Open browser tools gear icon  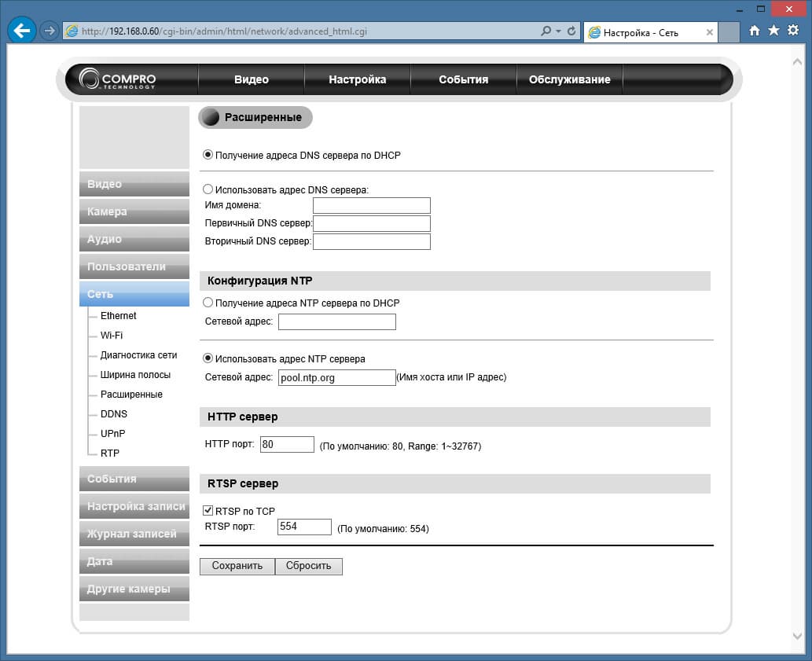point(793,31)
